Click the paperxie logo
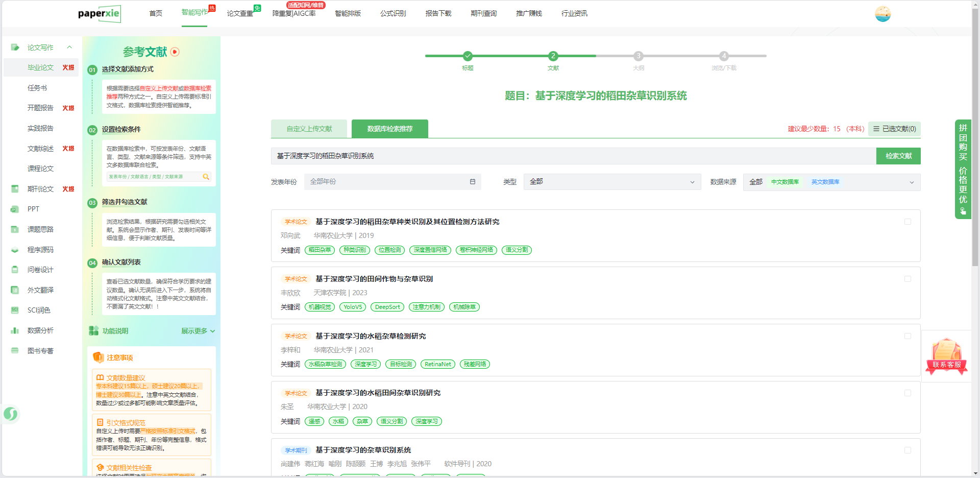 click(100, 14)
